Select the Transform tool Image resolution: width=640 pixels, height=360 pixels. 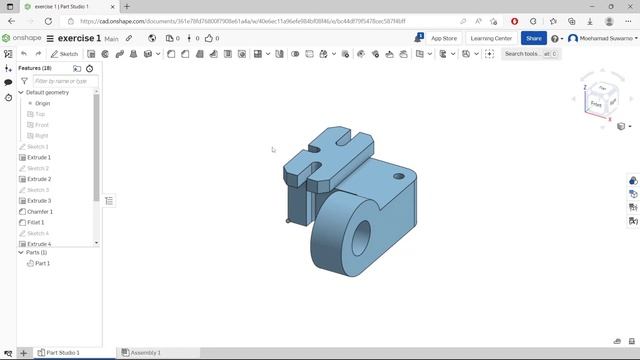324,54
